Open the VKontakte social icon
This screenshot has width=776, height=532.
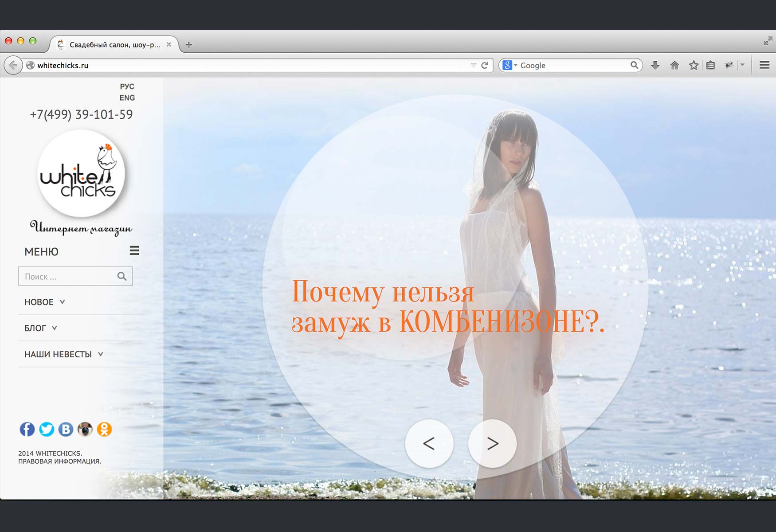pyautogui.click(x=66, y=429)
